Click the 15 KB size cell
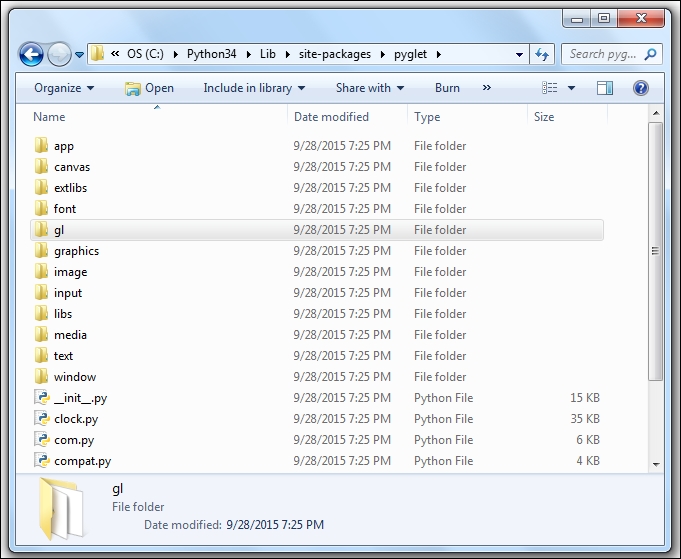This screenshot has height=559, width=681. 585,397
